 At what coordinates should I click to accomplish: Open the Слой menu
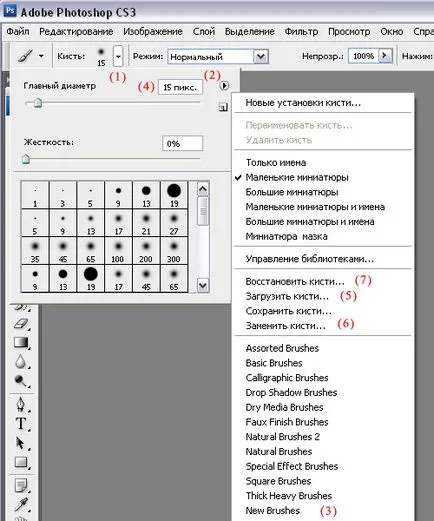coord(204,32)
